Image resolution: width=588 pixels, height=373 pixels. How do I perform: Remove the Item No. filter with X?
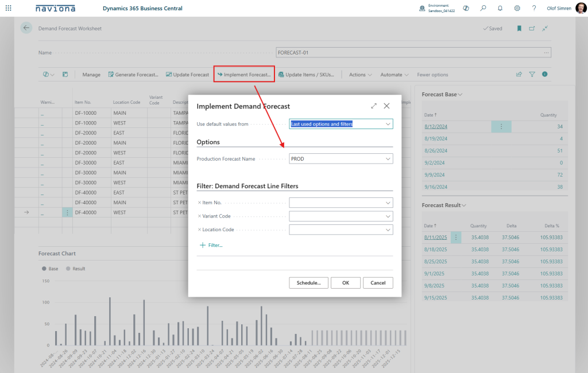pos(199,203)
